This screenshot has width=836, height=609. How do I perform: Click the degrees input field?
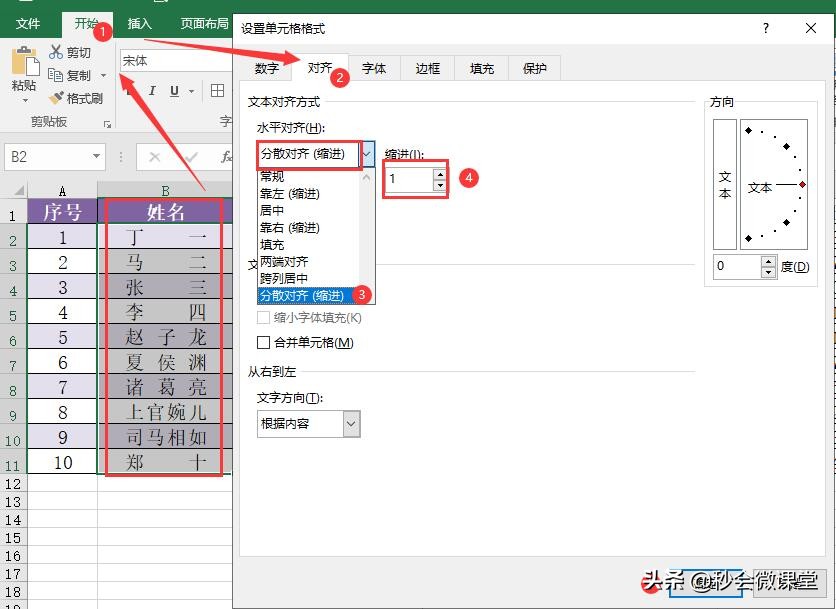(x=737, y=266)
